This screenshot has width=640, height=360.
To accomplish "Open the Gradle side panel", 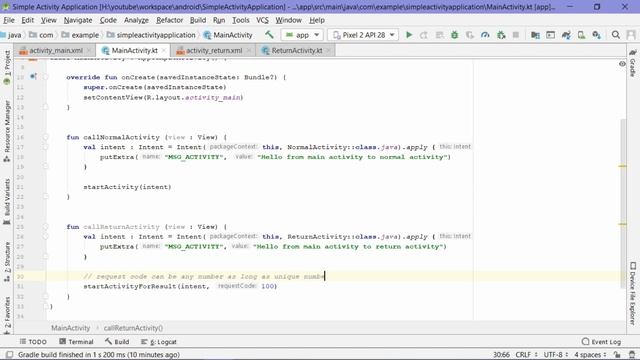I will point(632,64).
